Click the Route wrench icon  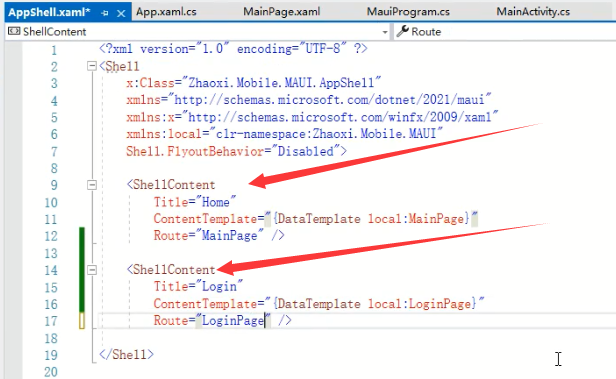[402, 31]
